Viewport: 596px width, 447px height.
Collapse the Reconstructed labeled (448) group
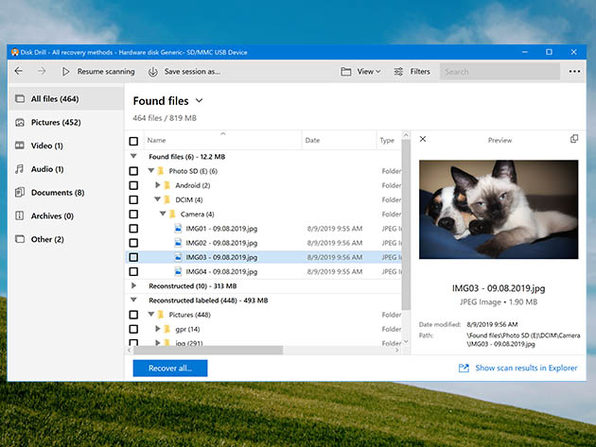(133, 300)
